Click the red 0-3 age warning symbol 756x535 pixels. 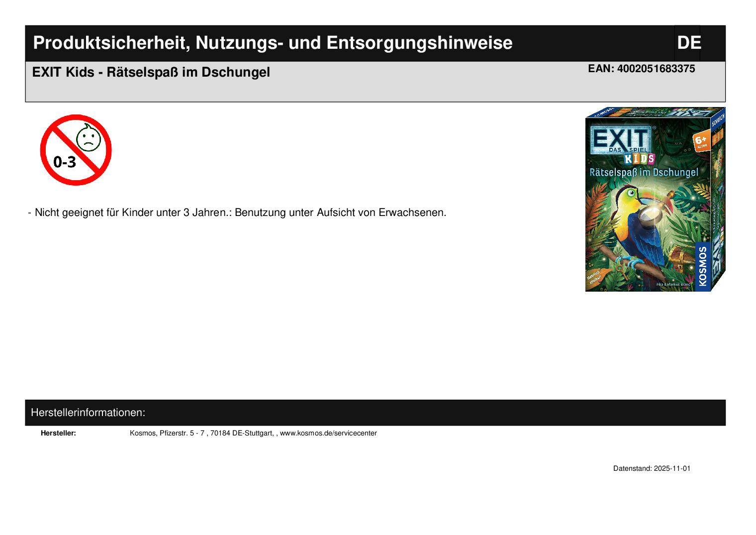pyautogui.click(x=76, y=150)
